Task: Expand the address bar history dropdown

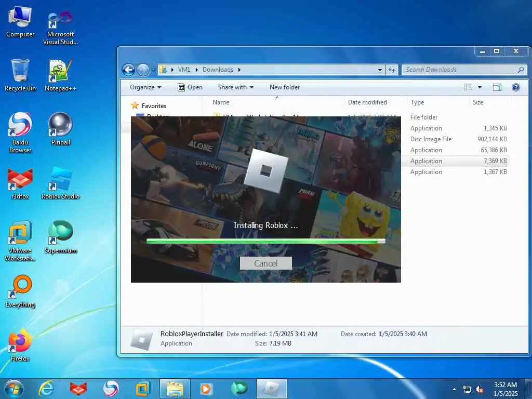Action: point(380,70)
